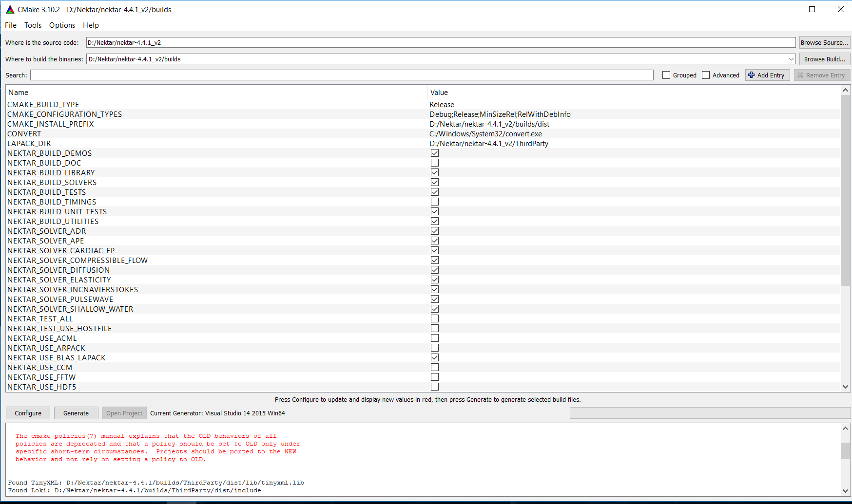852x504 pixels.
Task: Enable the Advanced checkbox
Action: click(706, 75)
